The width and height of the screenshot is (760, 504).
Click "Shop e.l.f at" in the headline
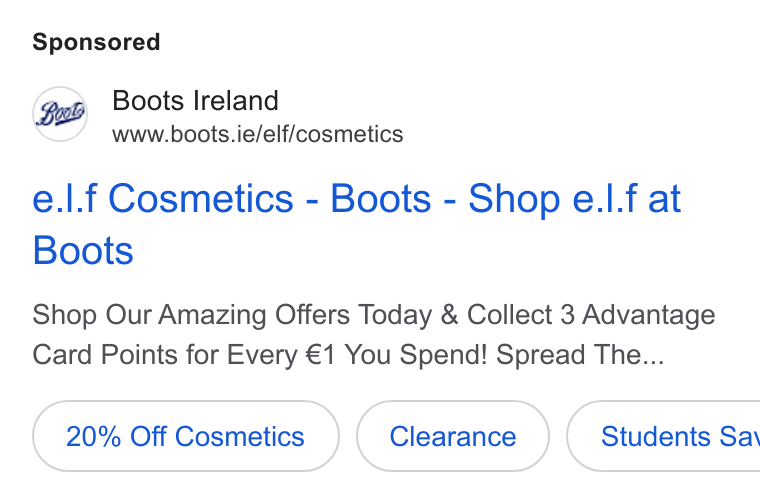pos(574,199)
